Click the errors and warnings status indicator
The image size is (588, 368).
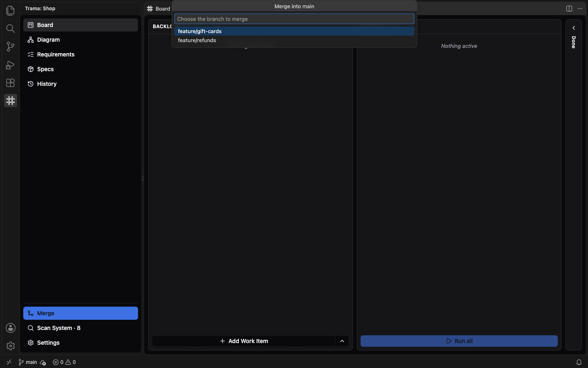point(64,362)
